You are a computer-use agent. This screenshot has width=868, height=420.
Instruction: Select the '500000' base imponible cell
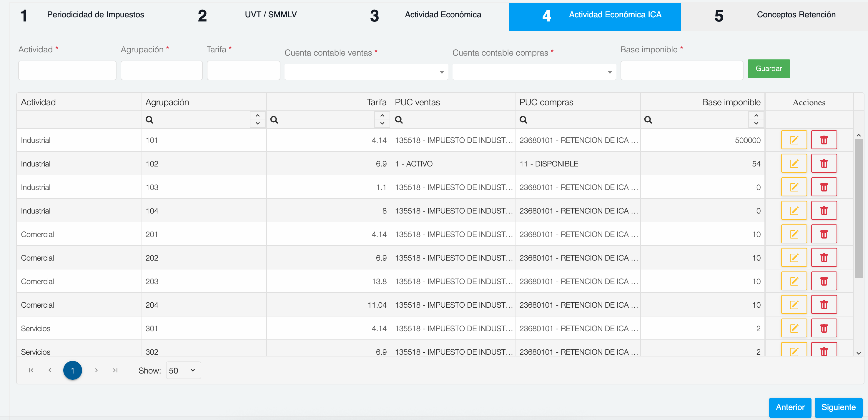(703, 140)
